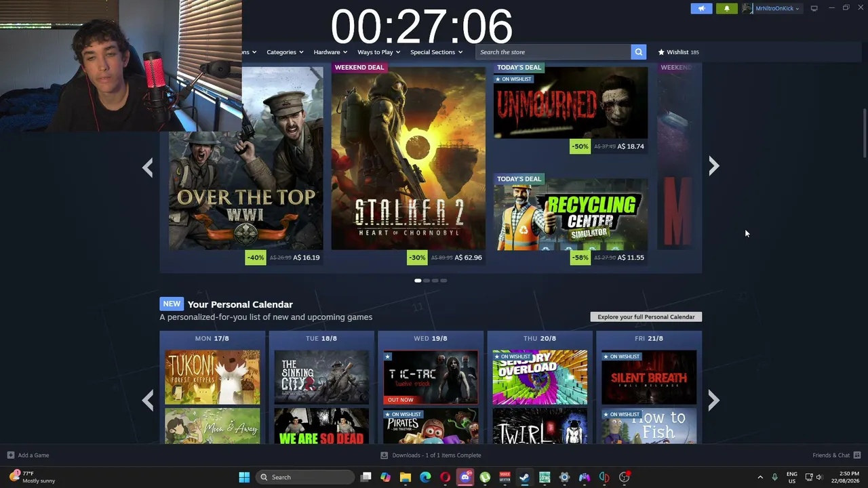Click the Steam page vertical scrollbar
Screen dimensions: 868x488
point(864,133)
